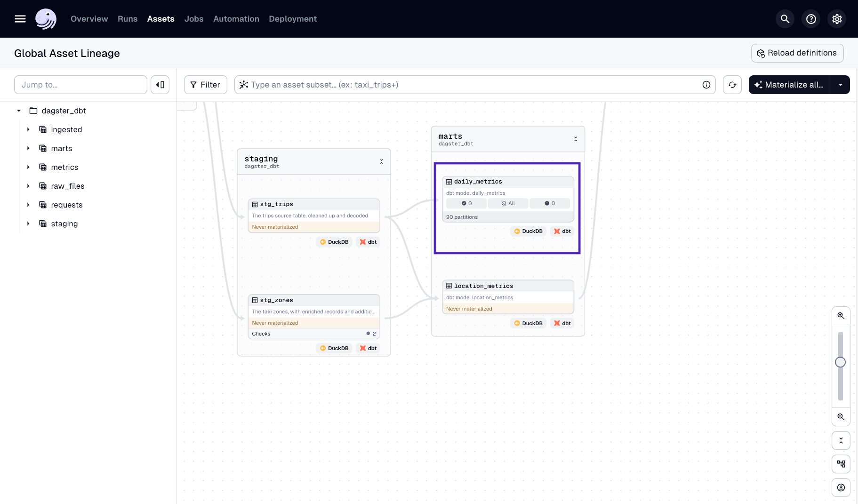Collapse the staging group with its chevron
Screen dimensions: 858x504
(x=381, y=161)
